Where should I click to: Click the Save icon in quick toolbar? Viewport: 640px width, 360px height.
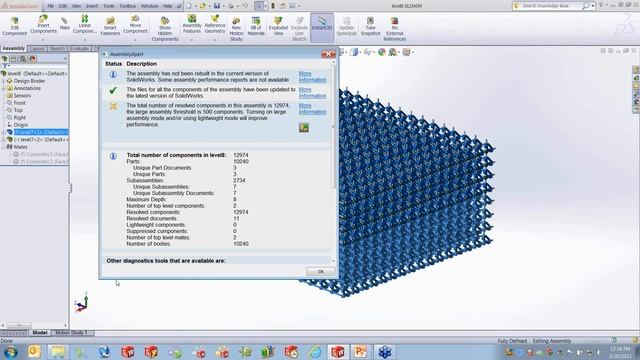pos(217,6)
